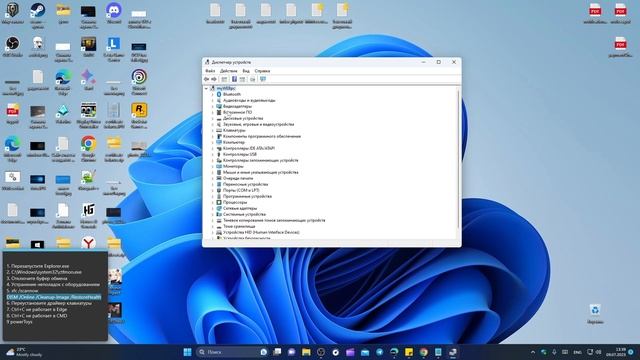This screenshot has height=360, width=640.
Task: Expand the Дисковые устройства category
Action: pyautogui.click(x=213, y=118)
